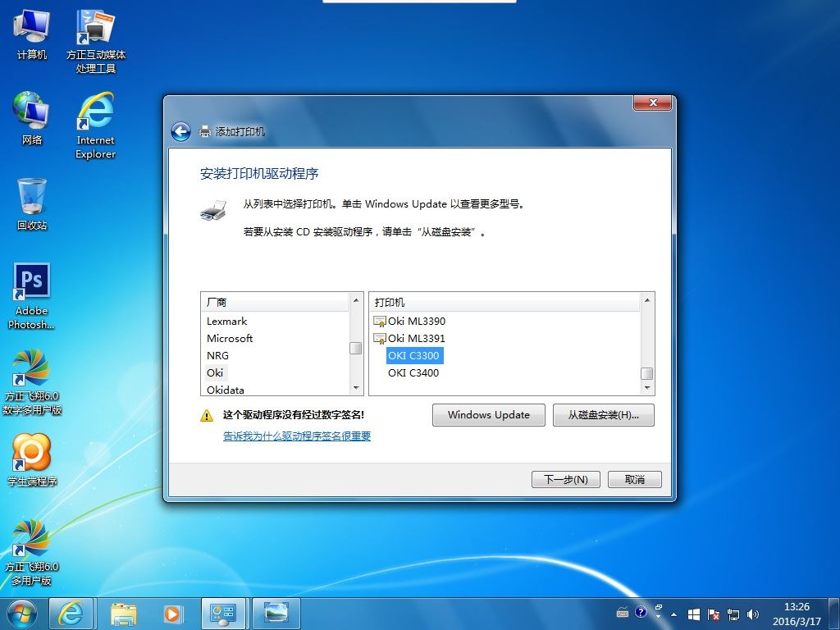Go back using the blue arrow in the 添加打印机 dialog
The width and height of the screenshot is (840, 630).
click(180, 131)
